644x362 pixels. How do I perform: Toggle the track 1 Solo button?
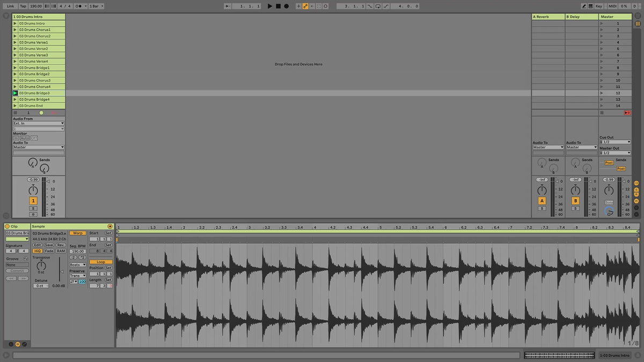click(33, 208)
